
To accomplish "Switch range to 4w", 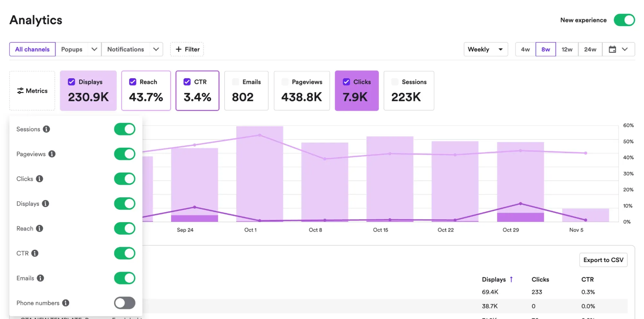I will pos(525,49).
